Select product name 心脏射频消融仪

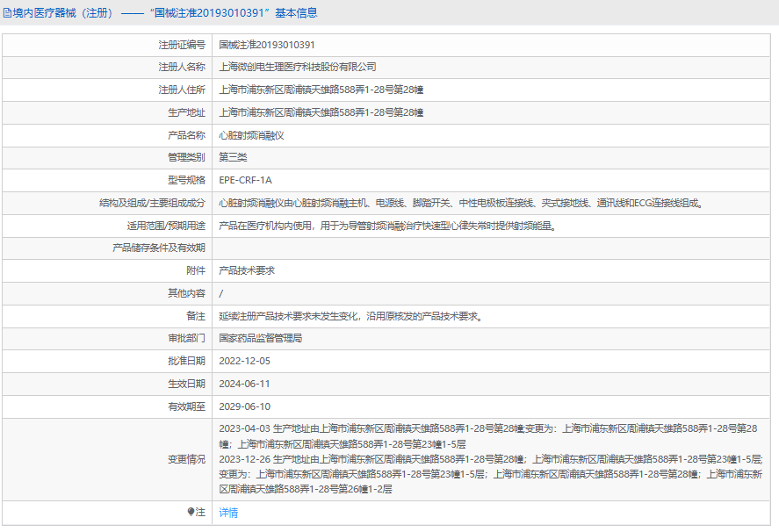(x=251, y=135)
